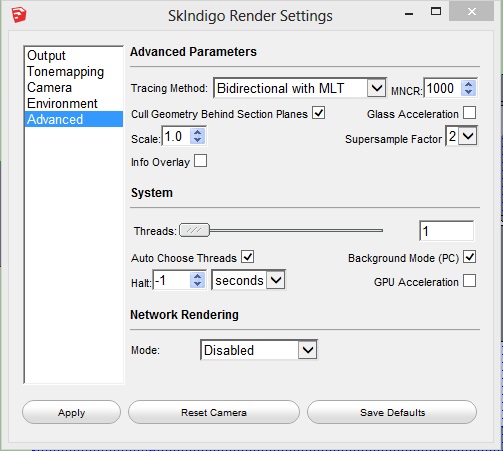Toggle Cull Geometry Behind Section Planes checkbox

click(x=319, y=113)
